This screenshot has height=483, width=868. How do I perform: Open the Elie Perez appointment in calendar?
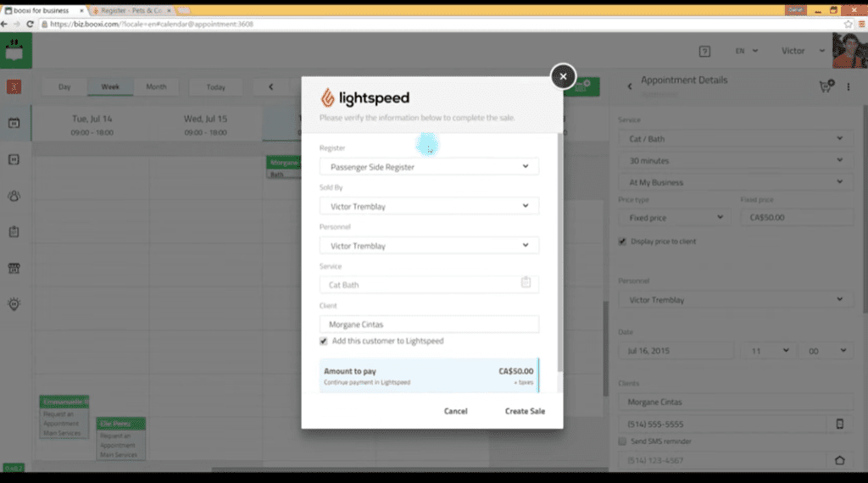[120, 439]
